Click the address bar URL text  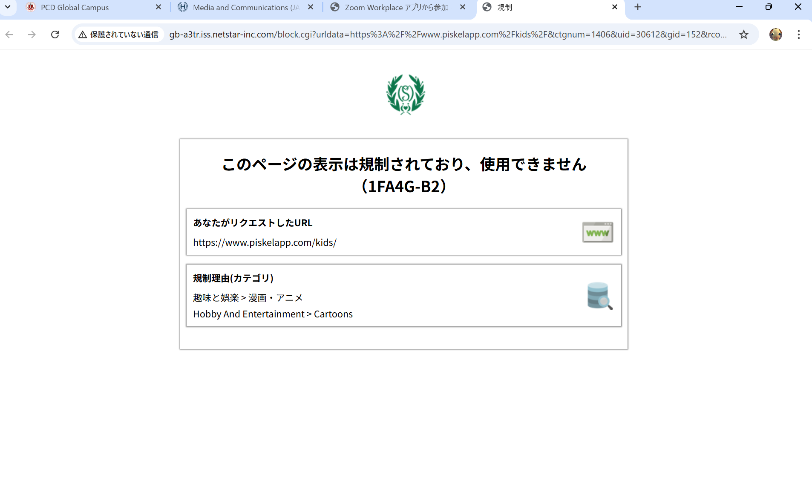click(447, 35)
